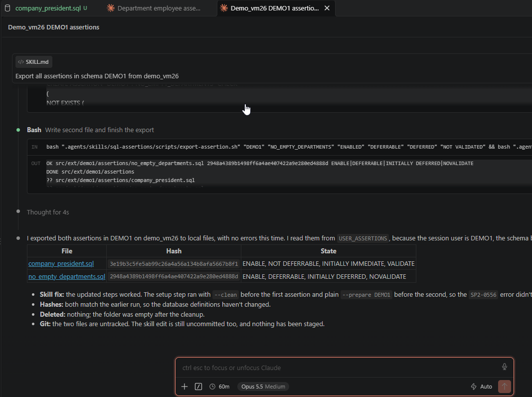
Task: Click the 'File' table column header
Action: [x=67, y=251]
